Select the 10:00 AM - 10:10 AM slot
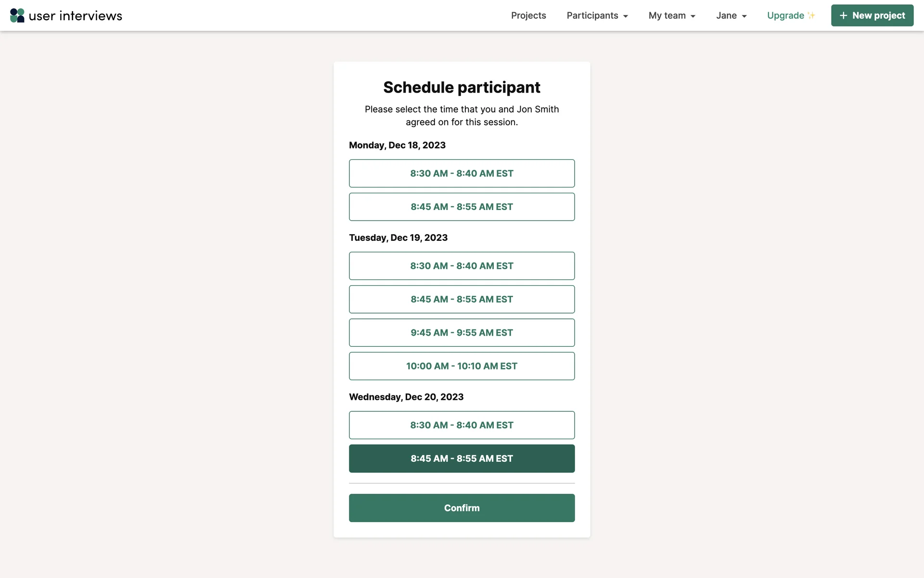Screen dimensions: 924x578 pos(462,366)
